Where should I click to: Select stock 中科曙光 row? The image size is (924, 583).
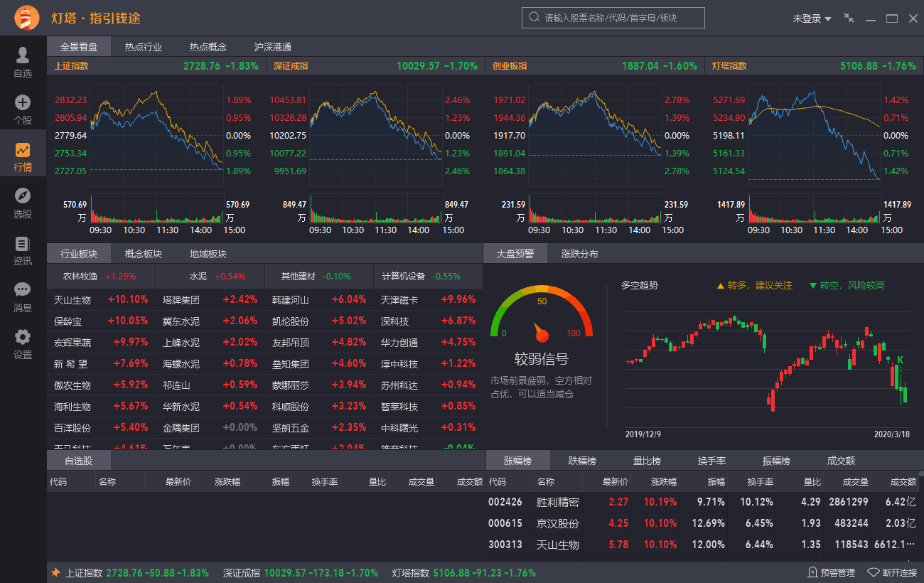(428, 428)
